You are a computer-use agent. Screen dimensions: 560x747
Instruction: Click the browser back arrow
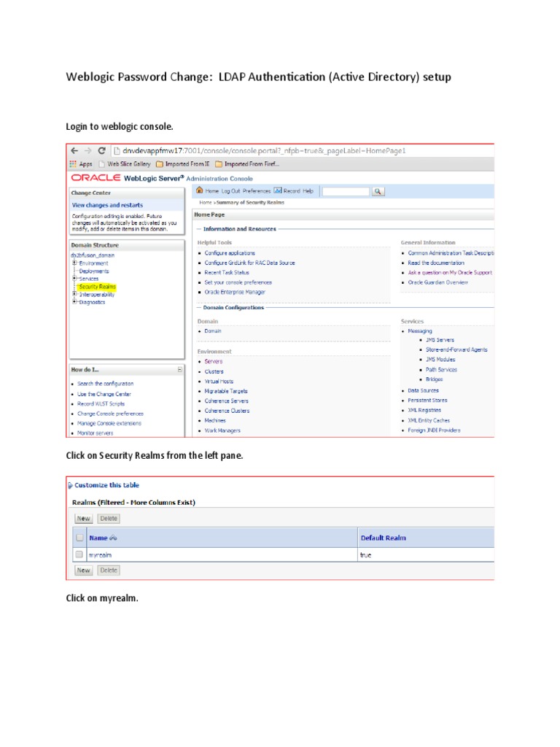pyautogui.click(x=75, y=150)
